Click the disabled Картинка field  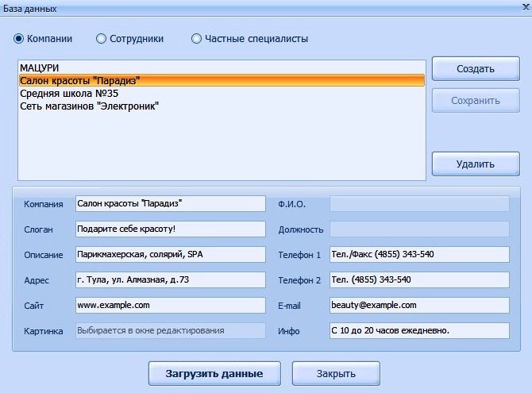coord(171,330)
